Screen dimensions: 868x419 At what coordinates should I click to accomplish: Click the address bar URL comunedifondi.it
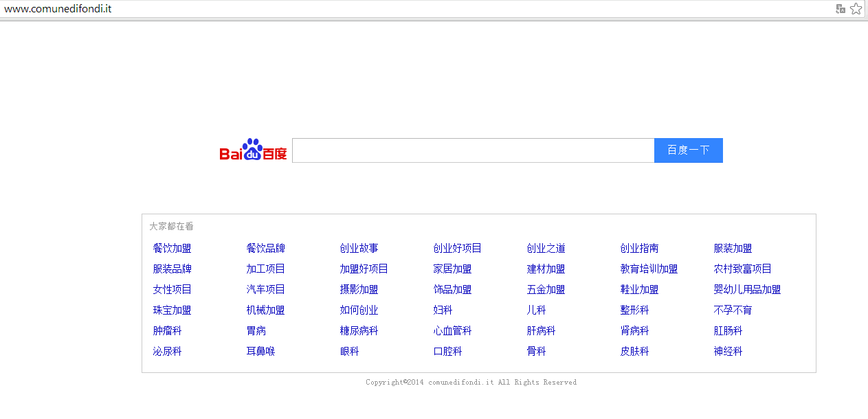[58, 9]
